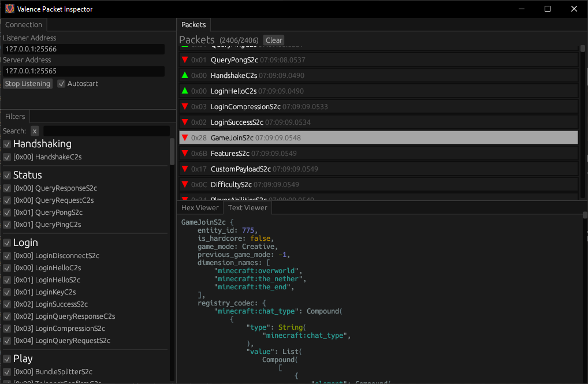
Task: Toggle the Play category filter checkbox
Action: click(6, 359)
